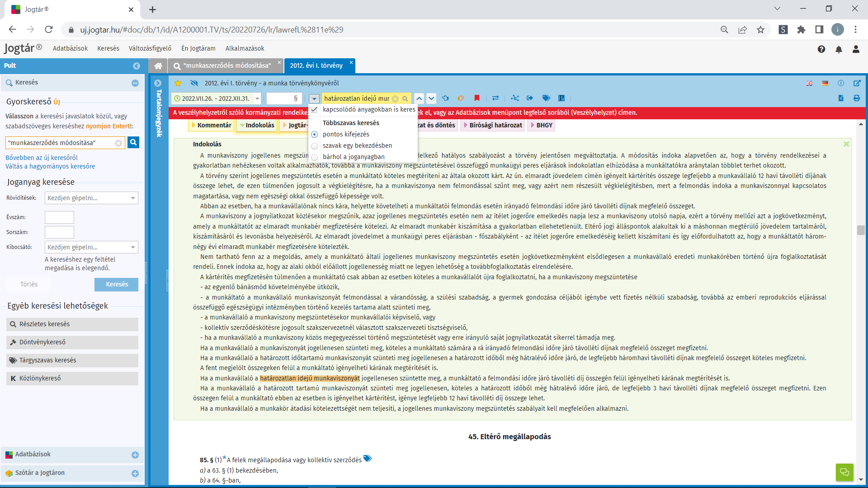Open the help question mark icon
The image size is (868, 488).
tap(821, 49)
